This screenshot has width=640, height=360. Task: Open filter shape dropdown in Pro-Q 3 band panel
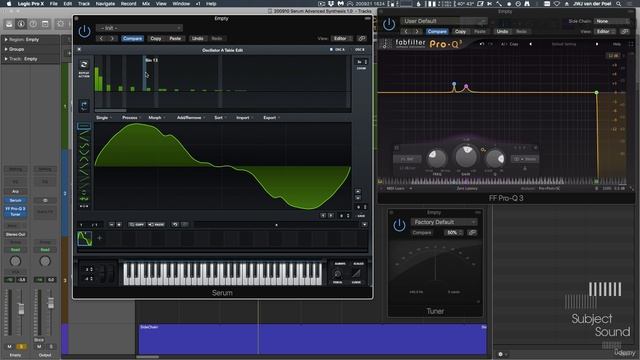(x=407, y=159)
